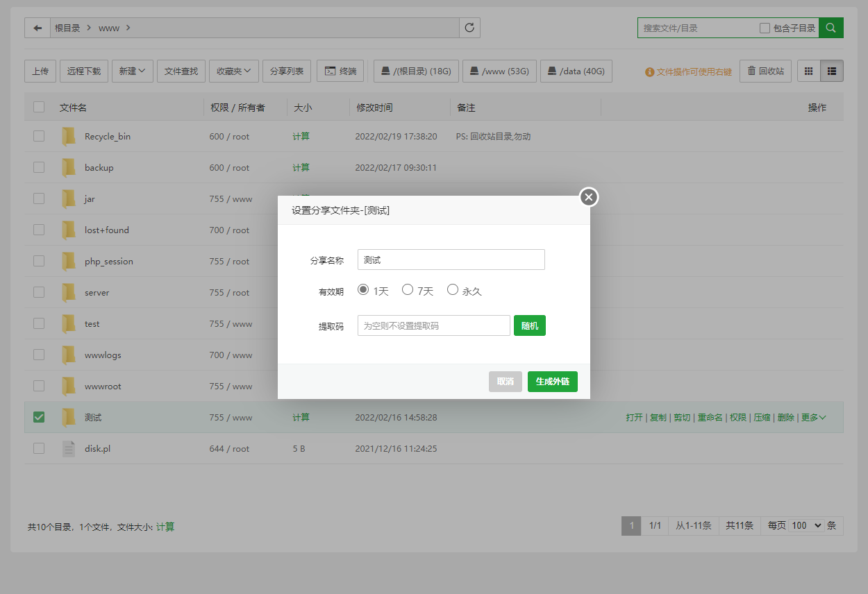Refresh the current directory listing
The height and width of the screenshot is (594, 868).
469,28
